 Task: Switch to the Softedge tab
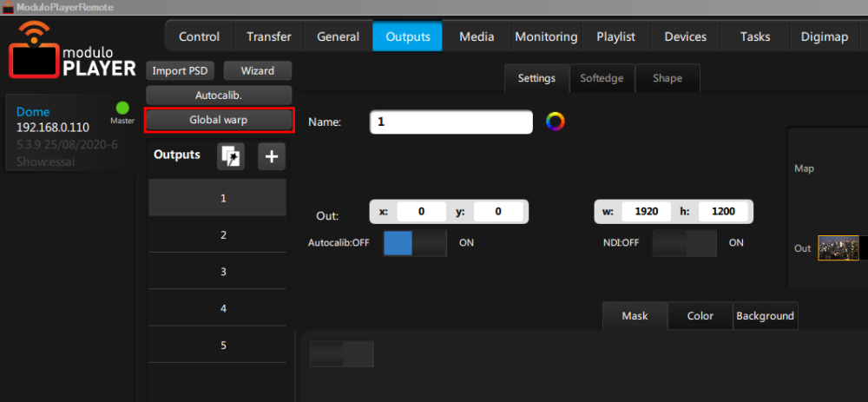602,78
